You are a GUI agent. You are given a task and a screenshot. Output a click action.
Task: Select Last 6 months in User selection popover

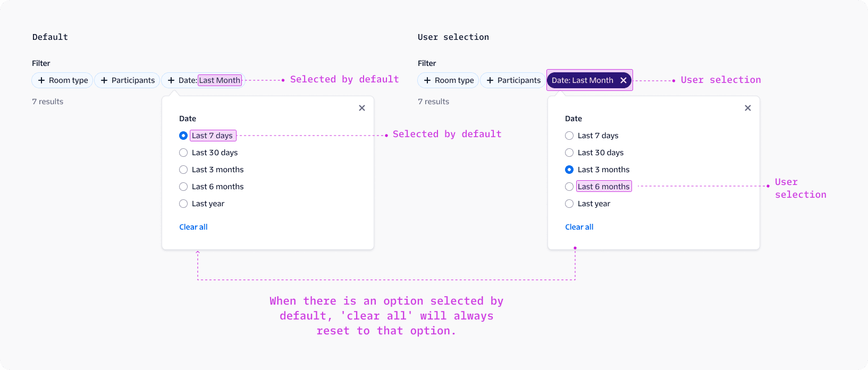pyautogui.click(x=569, y=186)
